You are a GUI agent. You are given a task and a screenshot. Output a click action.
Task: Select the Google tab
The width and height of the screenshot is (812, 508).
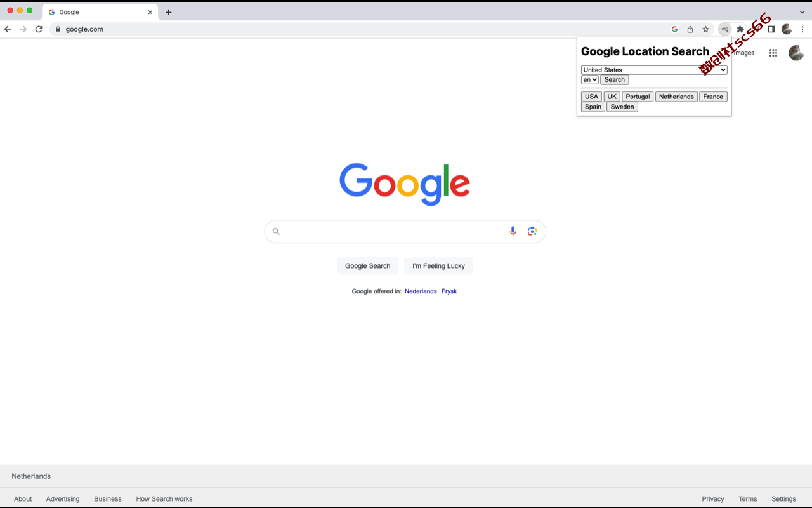pos(100,12)
